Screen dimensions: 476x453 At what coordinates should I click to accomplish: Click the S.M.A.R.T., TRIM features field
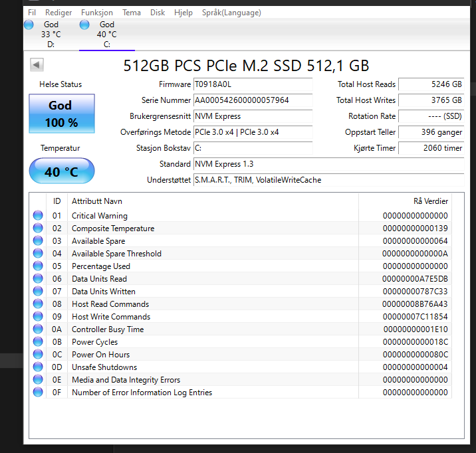coord(329,180)
